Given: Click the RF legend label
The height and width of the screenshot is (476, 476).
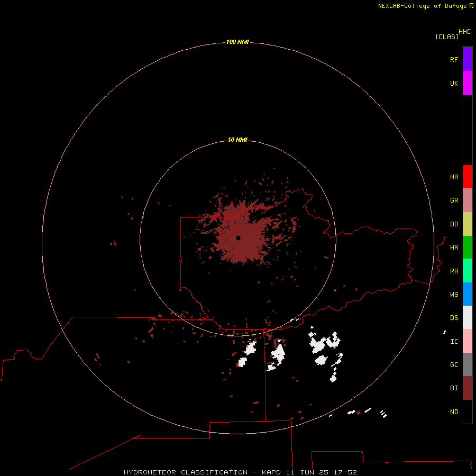Looking at the screenshot, I should pos(454,59).
